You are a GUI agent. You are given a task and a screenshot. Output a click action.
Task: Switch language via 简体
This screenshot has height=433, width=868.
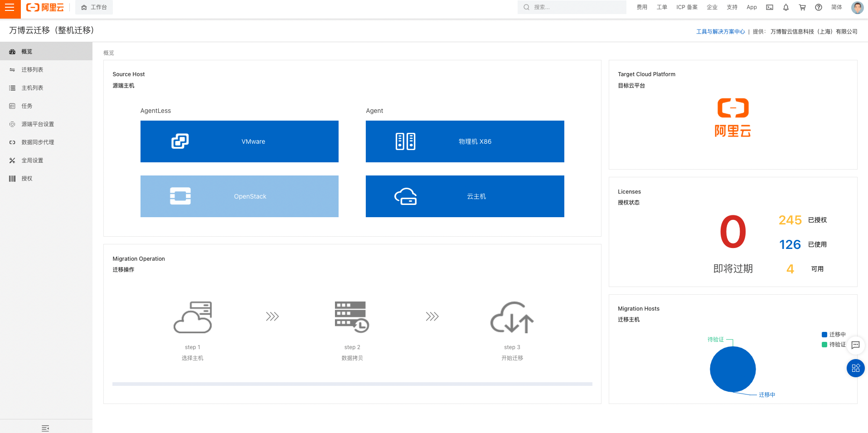tap(837, 7)
